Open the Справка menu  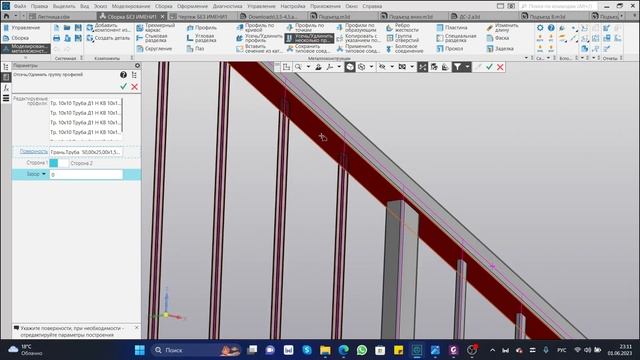pos(372,6)
